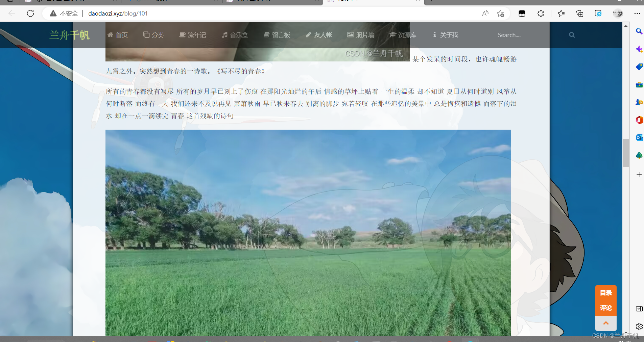The width and height of the screenshot is (644, 342).
Task: Select the 分类 navigation menu item
Action: click(x=153, y=35)
